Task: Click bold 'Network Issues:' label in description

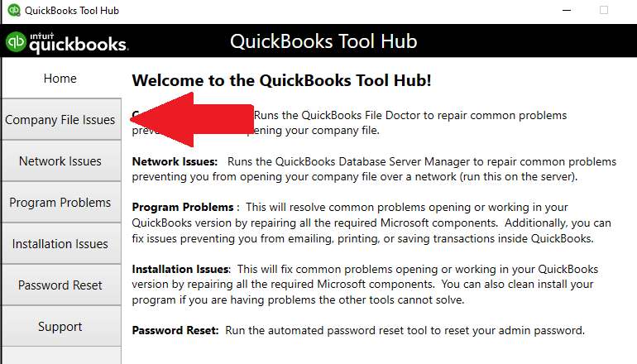Action: (175, 161)
